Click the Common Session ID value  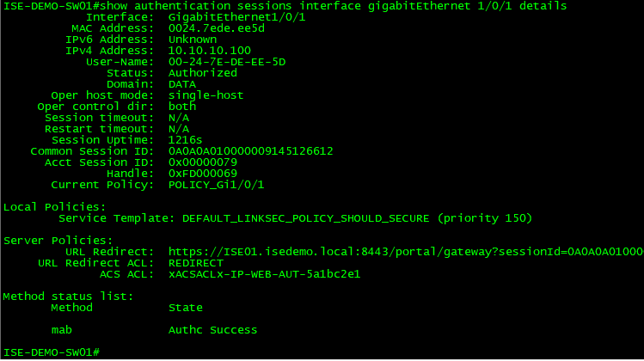[x=250, y=151]
